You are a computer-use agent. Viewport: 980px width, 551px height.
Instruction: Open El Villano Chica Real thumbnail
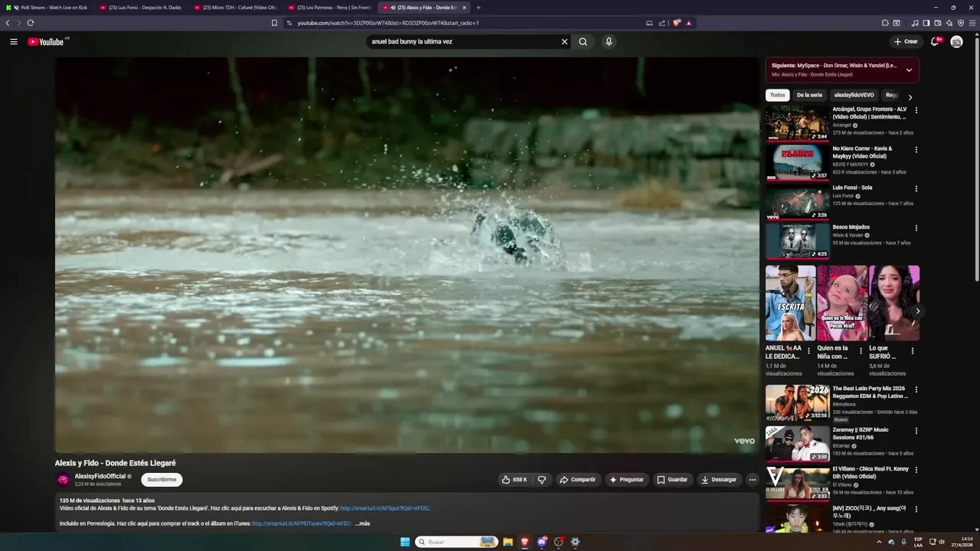point(797,483)
